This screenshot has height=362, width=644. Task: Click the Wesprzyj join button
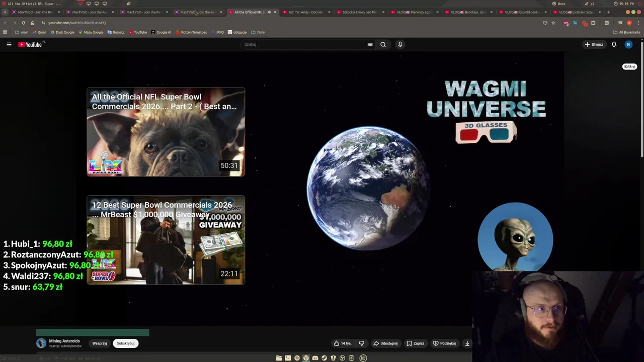100,343
